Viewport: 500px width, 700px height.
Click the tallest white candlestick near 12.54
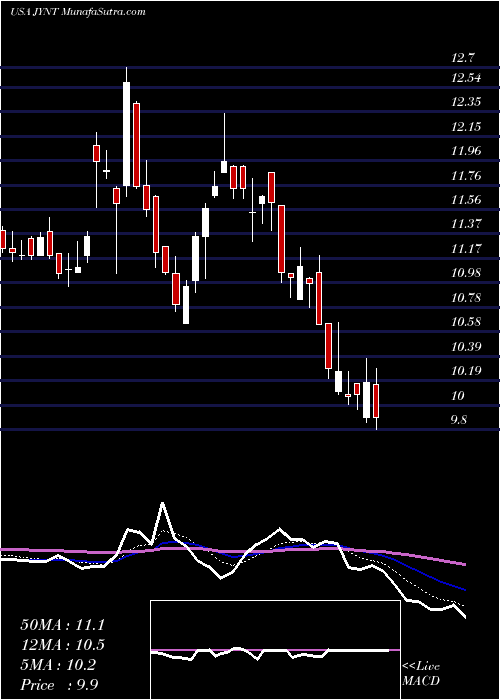(127, 132)
